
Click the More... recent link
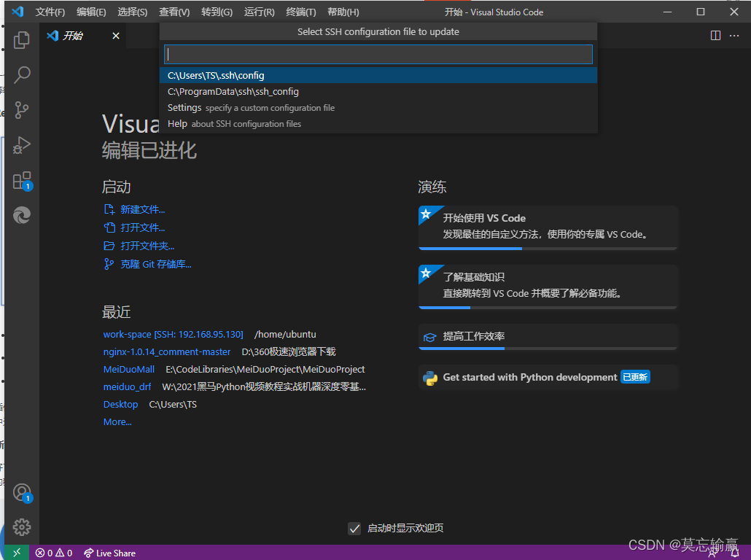pyautogui.click(x=117, y=422)
